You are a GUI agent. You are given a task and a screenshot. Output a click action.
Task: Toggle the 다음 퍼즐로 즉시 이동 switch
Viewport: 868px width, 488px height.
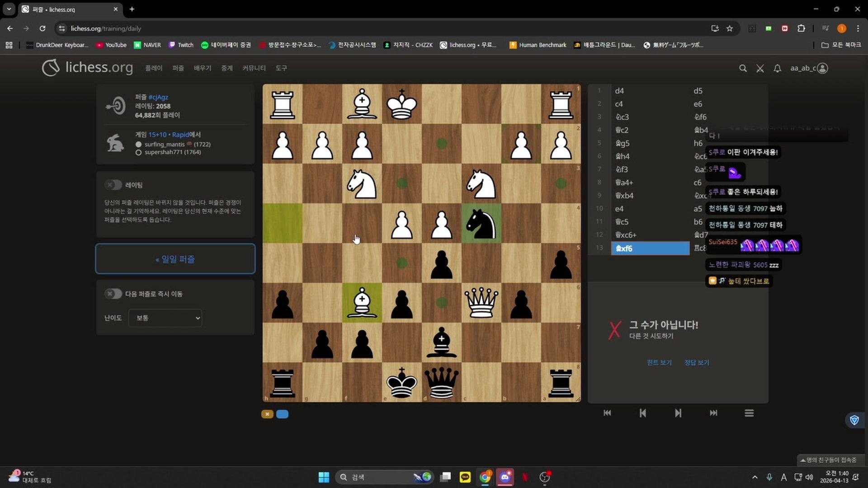click(x=113, y=294)
